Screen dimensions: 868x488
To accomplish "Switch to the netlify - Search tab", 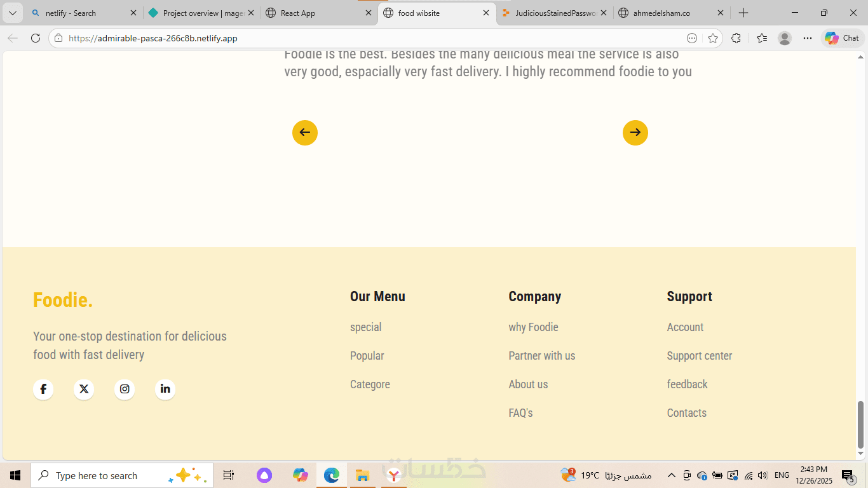I will point(84,13).
